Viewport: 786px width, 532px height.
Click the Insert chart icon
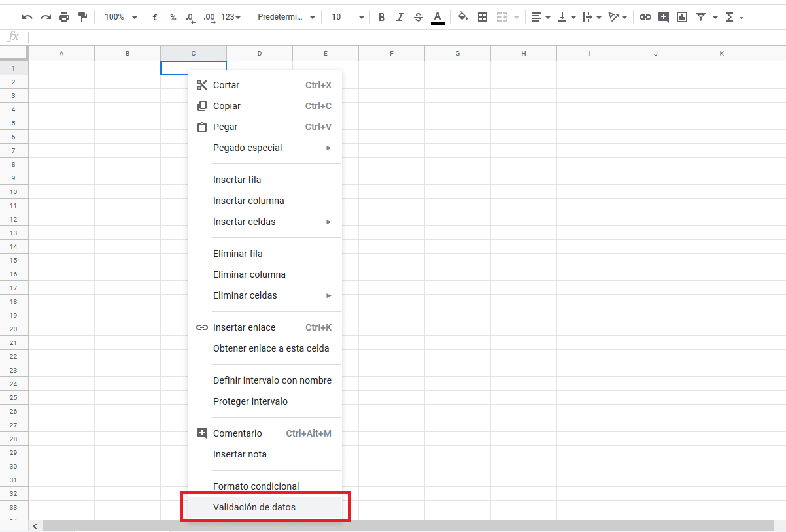pyautogui.click(x=681, y=16)
